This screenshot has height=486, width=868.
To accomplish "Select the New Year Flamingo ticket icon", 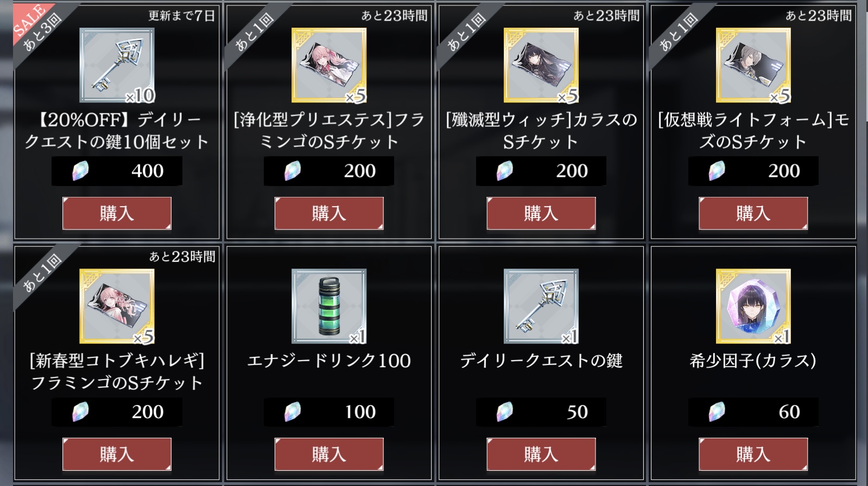I will point(117,306).
